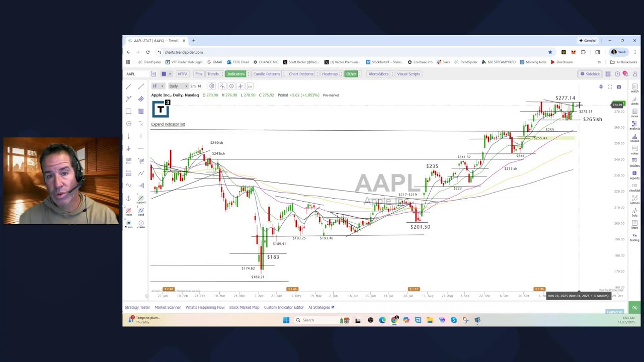Show more bookmarks chevron

click(599, 62)
